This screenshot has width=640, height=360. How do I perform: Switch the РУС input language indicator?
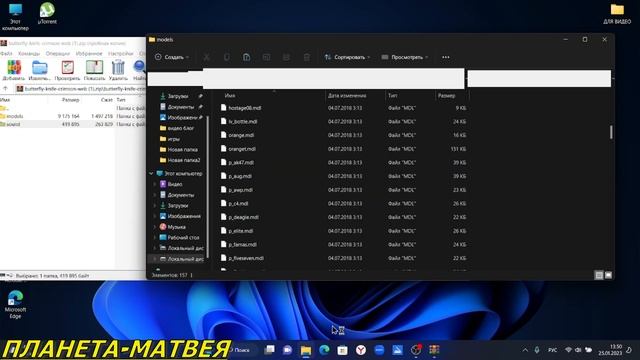[552, 350]
